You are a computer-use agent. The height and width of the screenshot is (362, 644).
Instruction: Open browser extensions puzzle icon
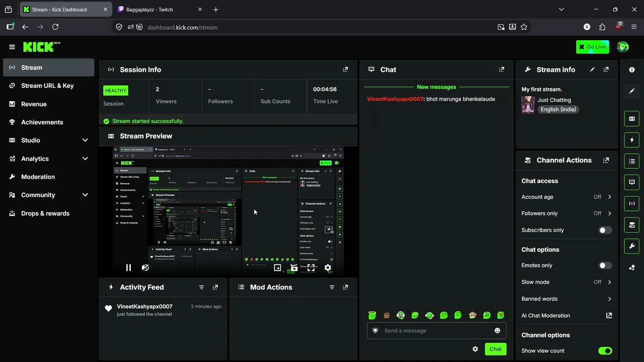pyautogui.click(x=602, y=27)
